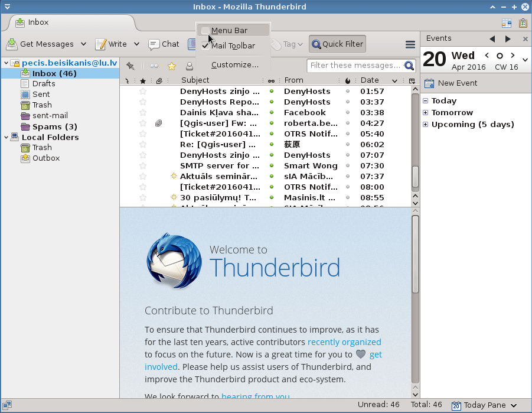Open the Sent folder

tap(41, 95)
